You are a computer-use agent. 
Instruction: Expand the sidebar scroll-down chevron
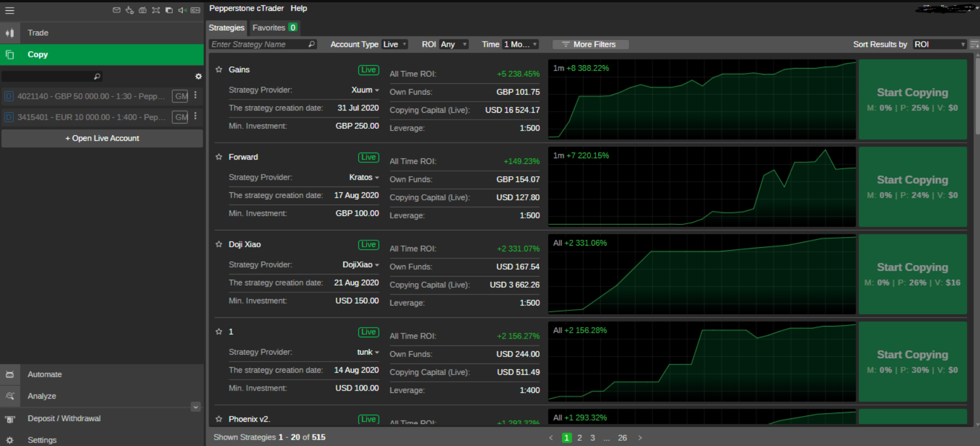[195, 407]
